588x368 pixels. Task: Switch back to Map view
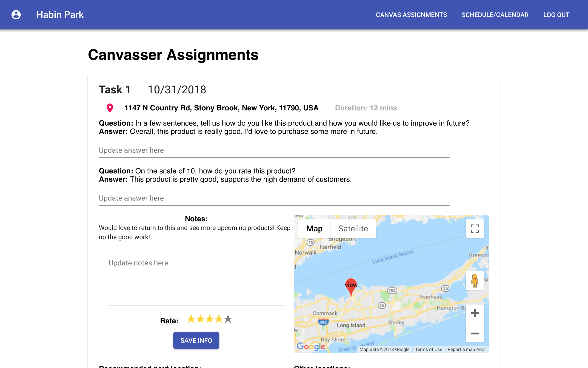coord(314,228)
